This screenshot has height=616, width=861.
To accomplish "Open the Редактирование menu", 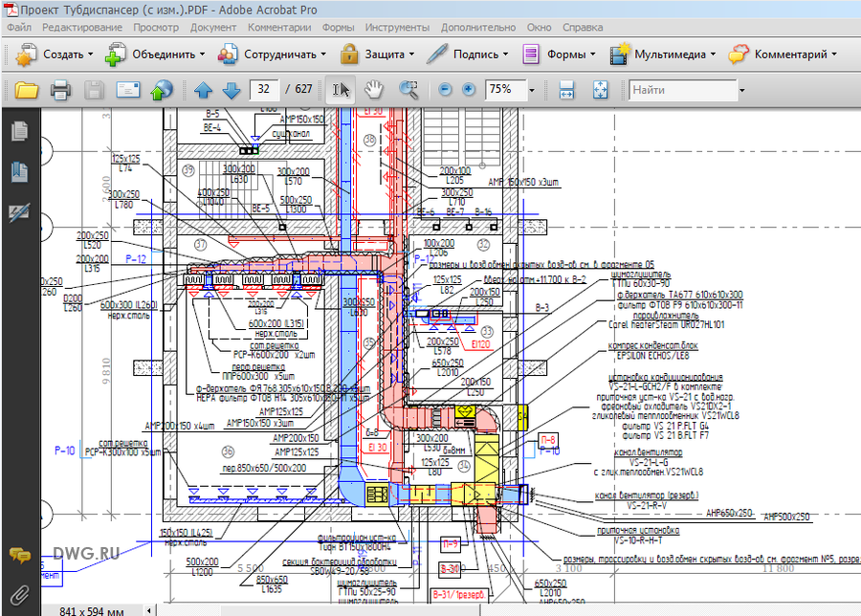I will click(x=81, y=28).
